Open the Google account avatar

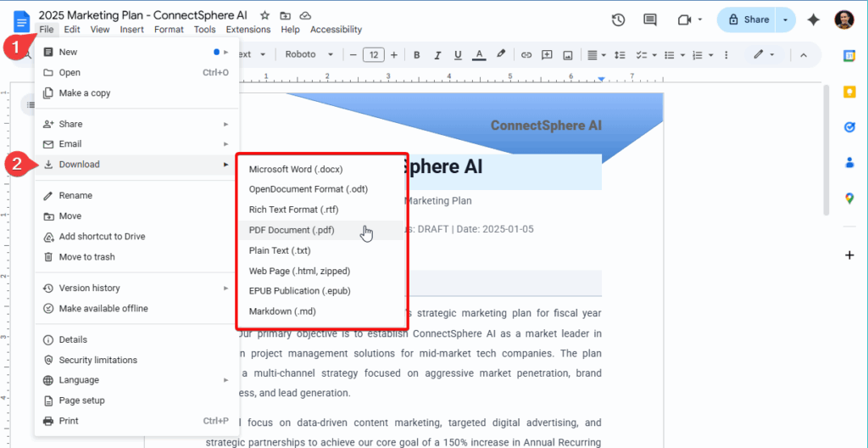pos(844,20)
